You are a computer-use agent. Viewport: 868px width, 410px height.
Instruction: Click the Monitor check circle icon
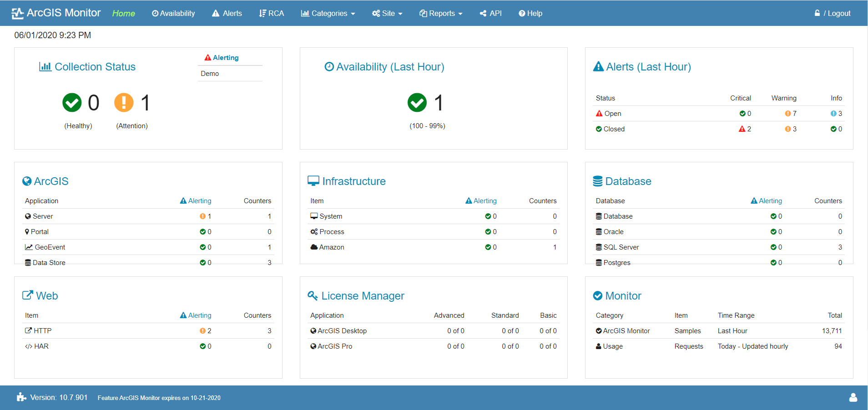[x=598, y=296]
